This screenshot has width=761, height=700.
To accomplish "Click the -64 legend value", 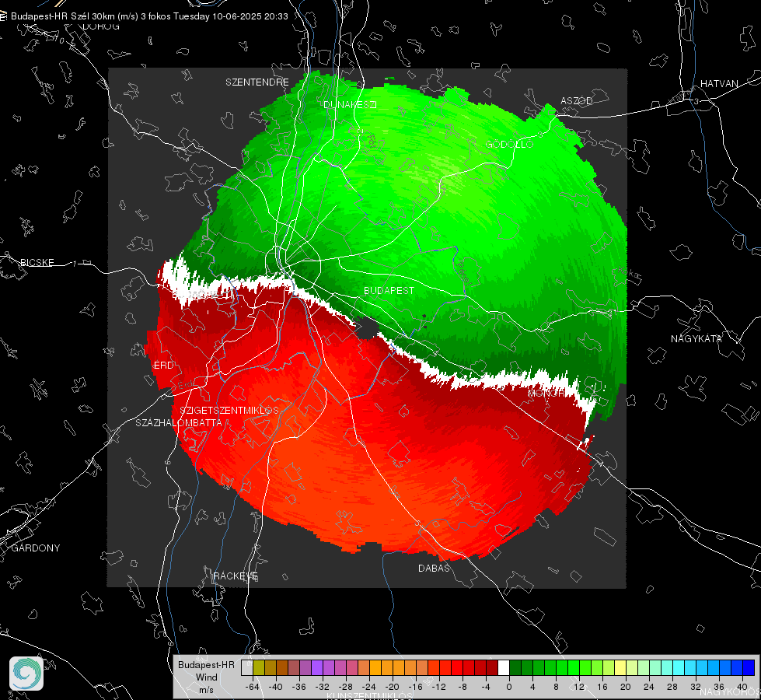I will point(253,687).
